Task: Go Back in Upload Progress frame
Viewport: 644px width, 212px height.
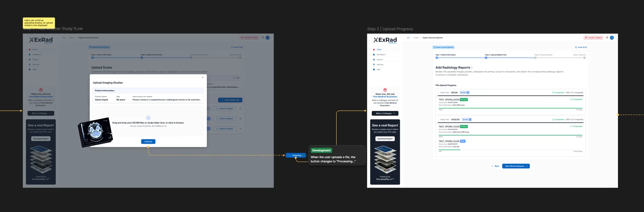Action: tap(495, 166)
